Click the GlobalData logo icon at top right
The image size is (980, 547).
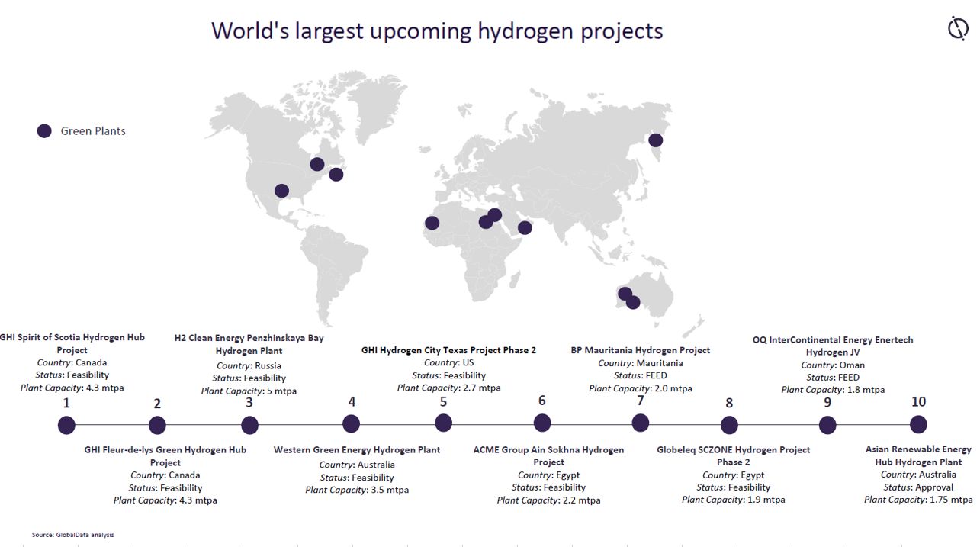(x=958, y=30)
